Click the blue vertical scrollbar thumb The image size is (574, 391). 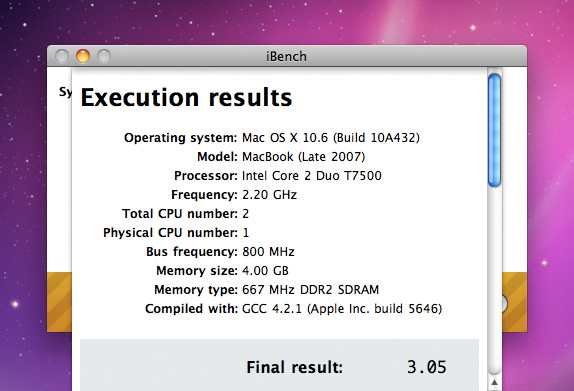494,130
